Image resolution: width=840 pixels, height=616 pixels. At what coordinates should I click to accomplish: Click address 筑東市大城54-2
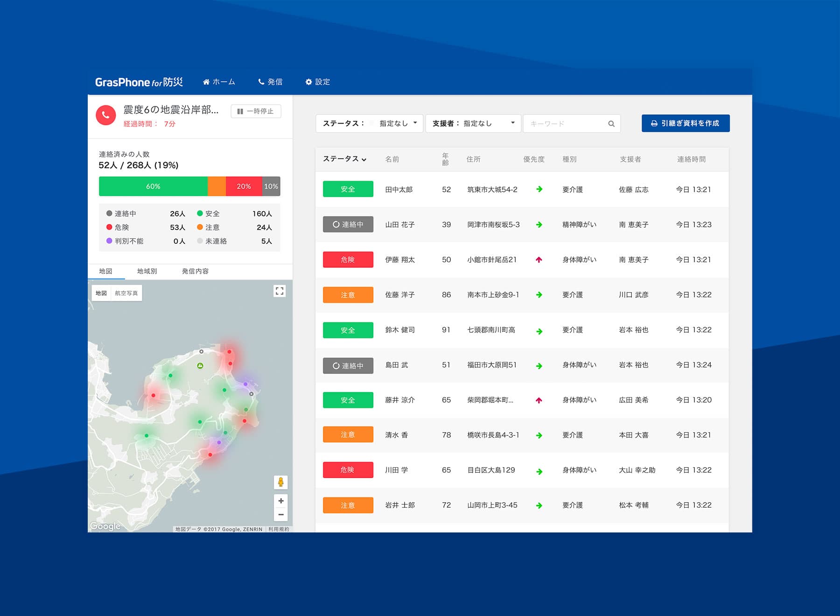tap(492, 189)
